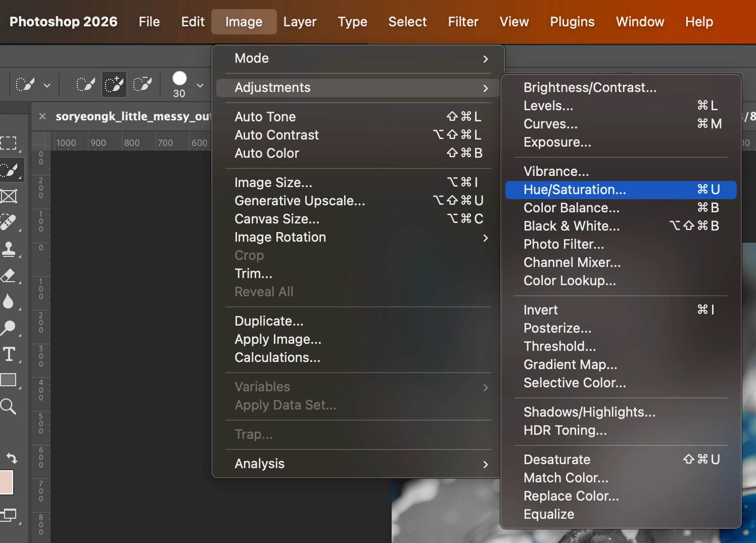756x543 pixels.
Task: Choose Trim from Image menu
Action: pyautogui.click(x=358, y=274)
